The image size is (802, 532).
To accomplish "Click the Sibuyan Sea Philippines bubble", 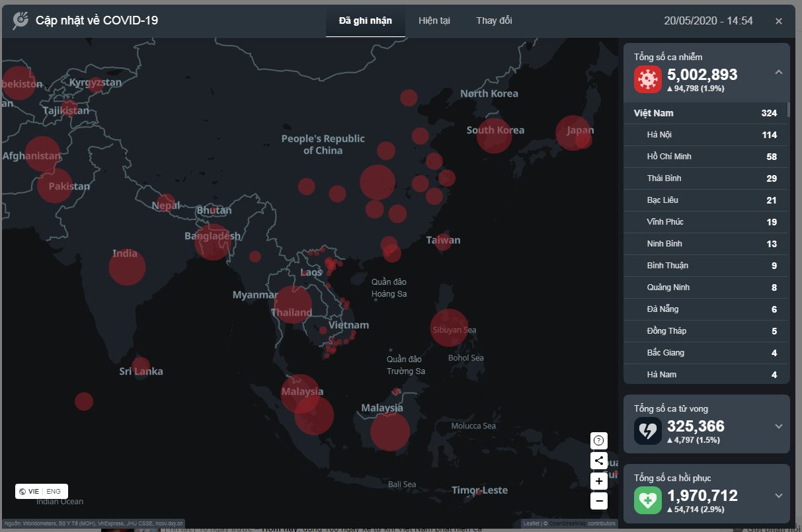I will (450, 328).
